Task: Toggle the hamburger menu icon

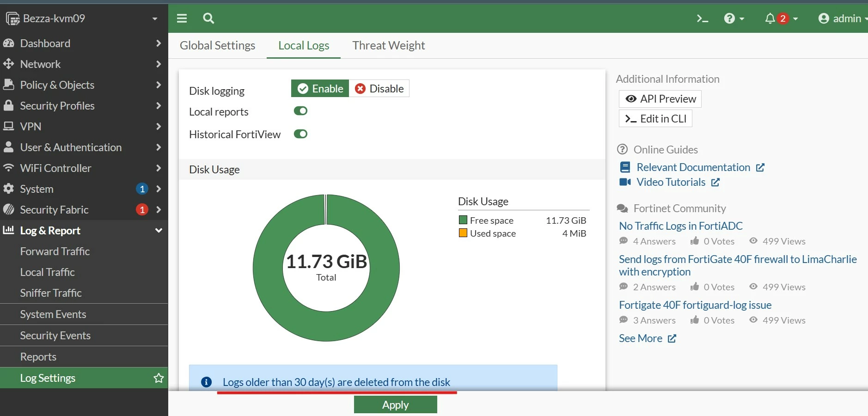Action: 182,18
